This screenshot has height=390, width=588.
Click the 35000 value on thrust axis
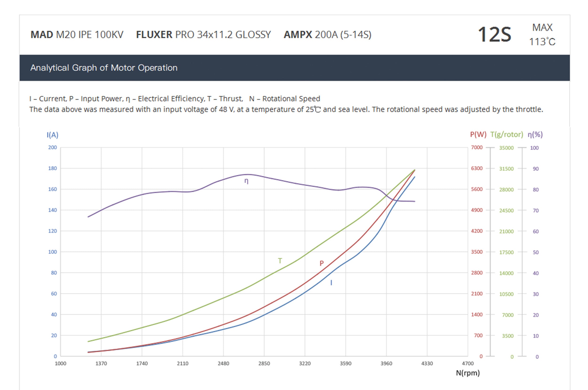coord(506,148)
